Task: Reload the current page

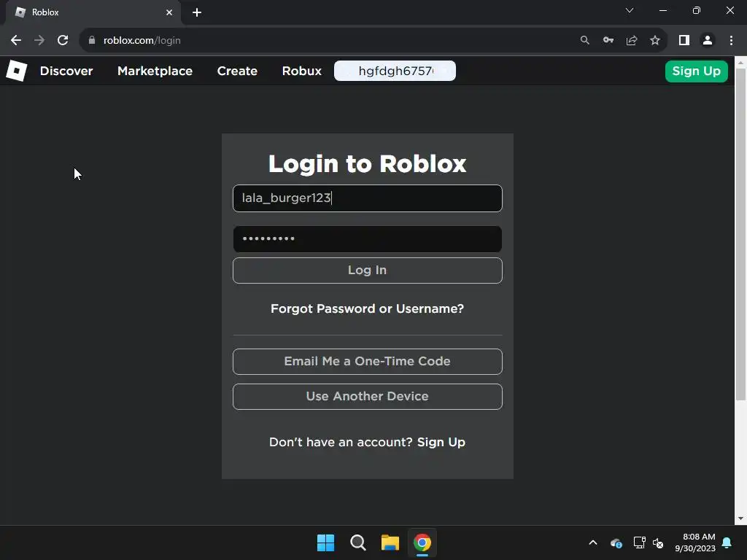Action: point(63,41)
